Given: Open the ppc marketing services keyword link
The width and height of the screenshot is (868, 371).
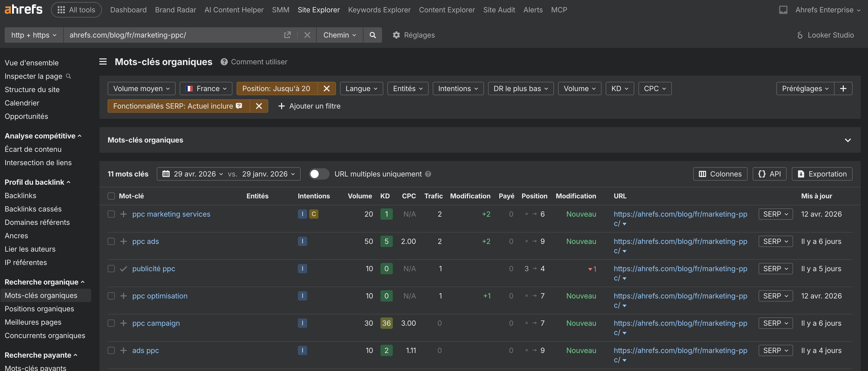Looking at the screenshot, I should pos(171,214).
